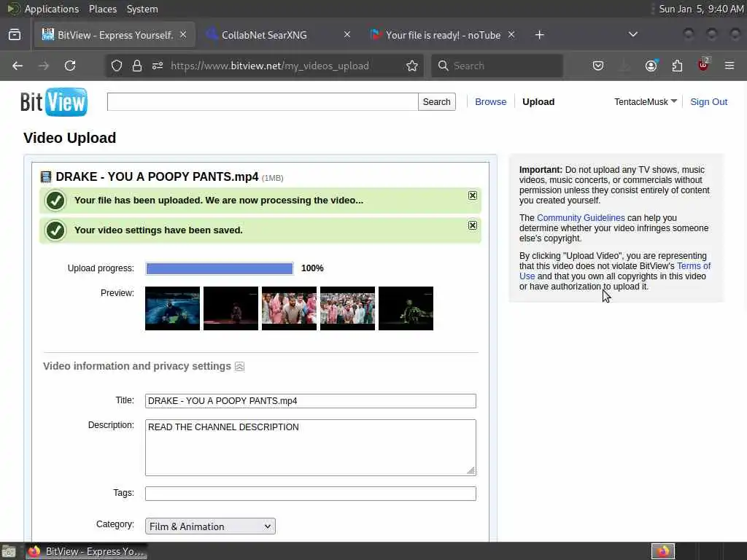Select the BitView Express Yourself tab

tap(115, 35)
